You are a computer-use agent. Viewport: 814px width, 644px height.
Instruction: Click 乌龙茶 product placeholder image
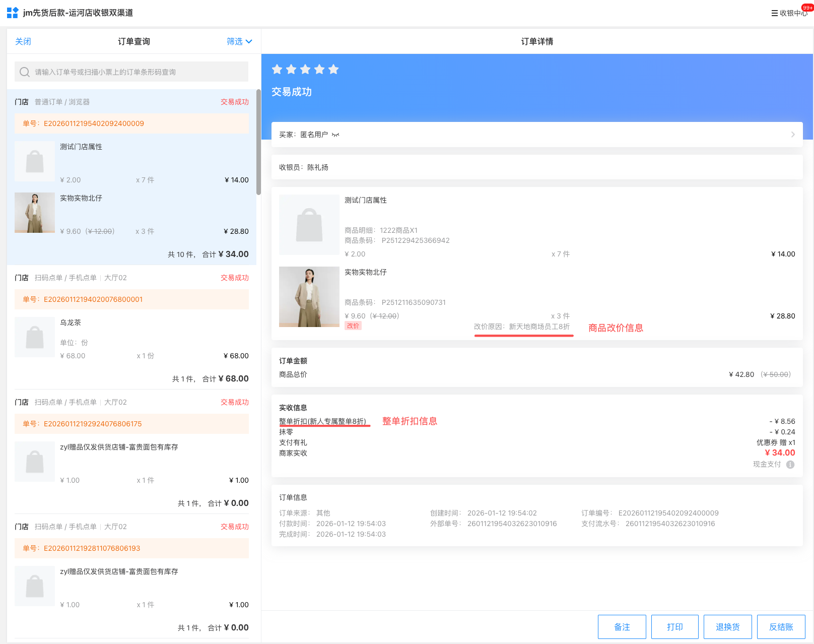[35, 337]
